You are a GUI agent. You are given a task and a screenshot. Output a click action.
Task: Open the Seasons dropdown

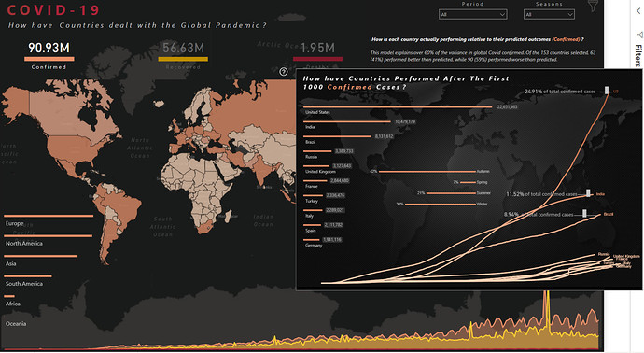(x=549, y=14)
